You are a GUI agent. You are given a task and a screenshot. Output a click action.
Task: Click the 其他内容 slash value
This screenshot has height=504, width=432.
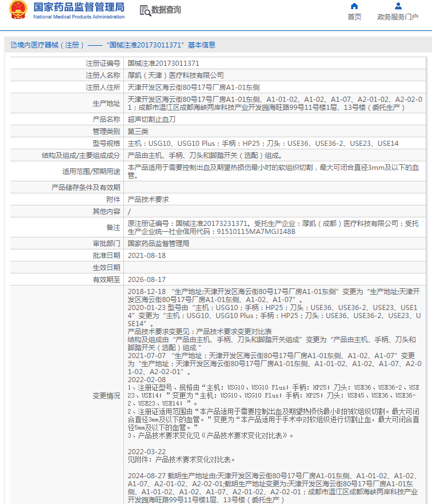tap(129, 212)
